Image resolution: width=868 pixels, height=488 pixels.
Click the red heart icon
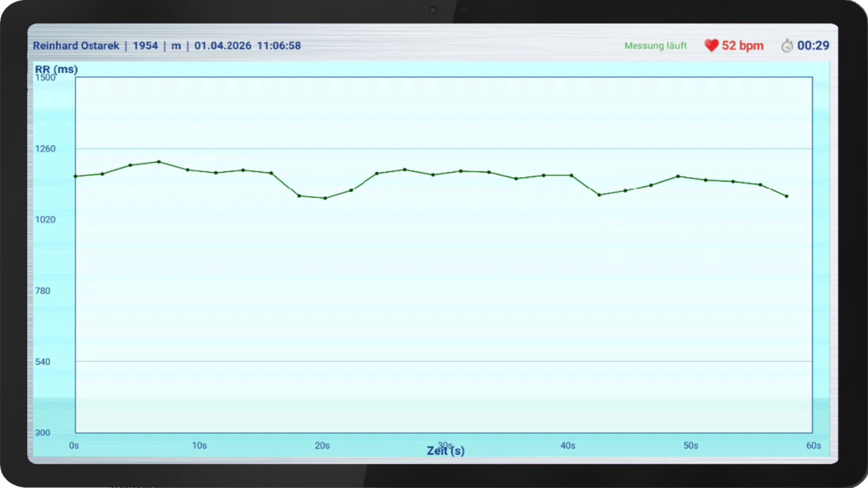tap(711, 46)
